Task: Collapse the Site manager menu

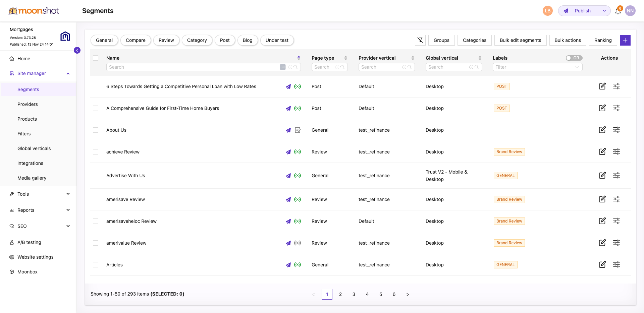Action: click(68, 74)
